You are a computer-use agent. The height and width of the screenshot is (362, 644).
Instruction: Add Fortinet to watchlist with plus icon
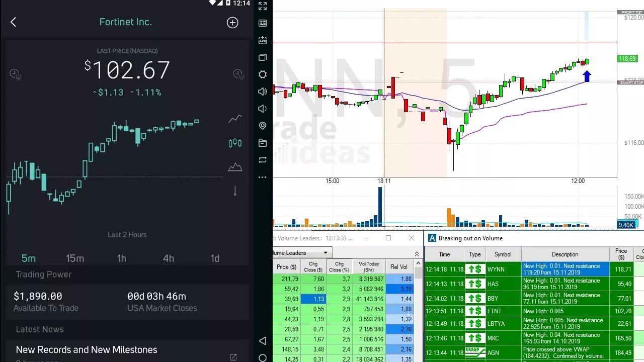point(232,23)
